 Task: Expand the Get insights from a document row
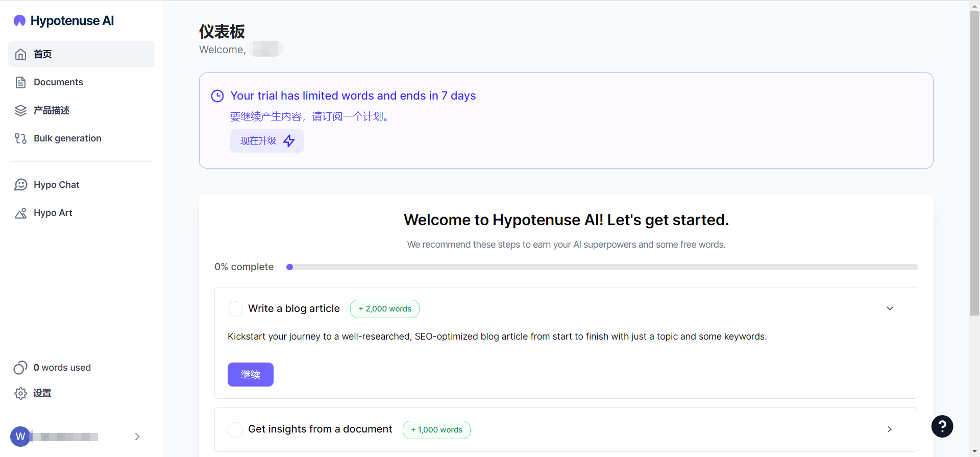pos(890,429)
